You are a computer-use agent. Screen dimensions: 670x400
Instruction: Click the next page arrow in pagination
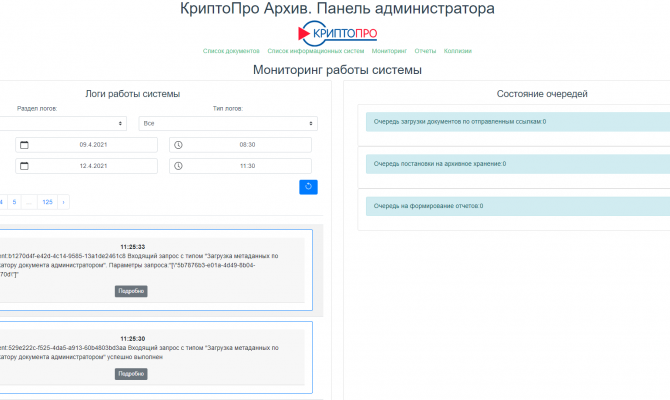[x=63, y=202]
